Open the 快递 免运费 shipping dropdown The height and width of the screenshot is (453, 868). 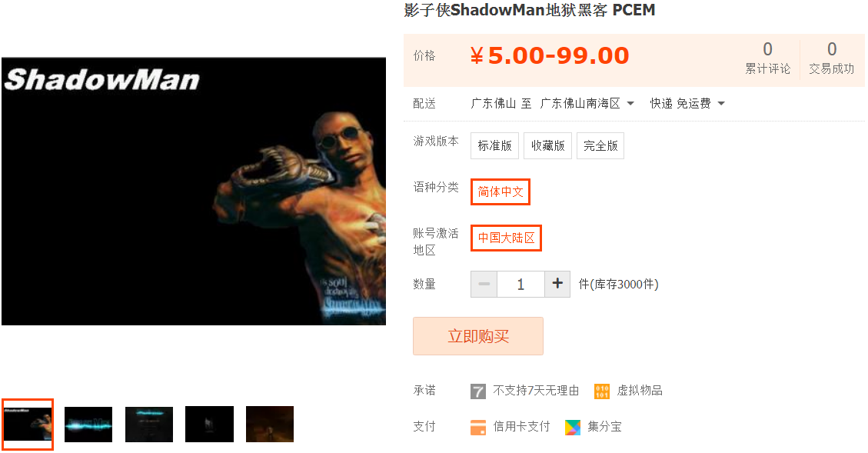coord(687,104)
